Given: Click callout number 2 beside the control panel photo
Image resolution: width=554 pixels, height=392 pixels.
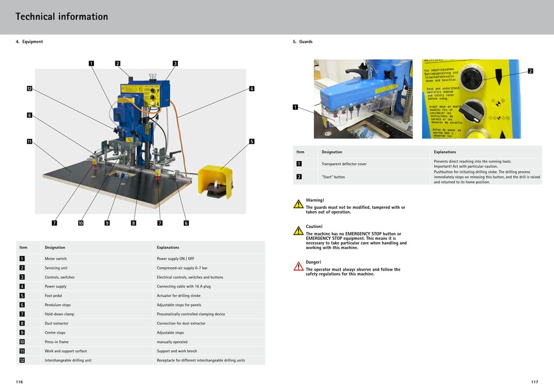Looking at the screenshot, I should tap(530, 71).
